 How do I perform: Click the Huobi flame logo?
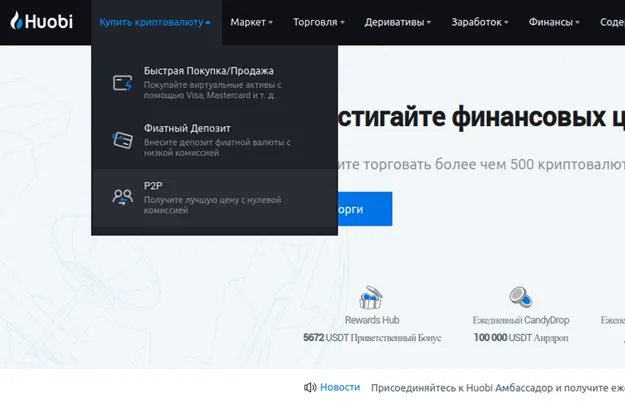tap(17, 21)
